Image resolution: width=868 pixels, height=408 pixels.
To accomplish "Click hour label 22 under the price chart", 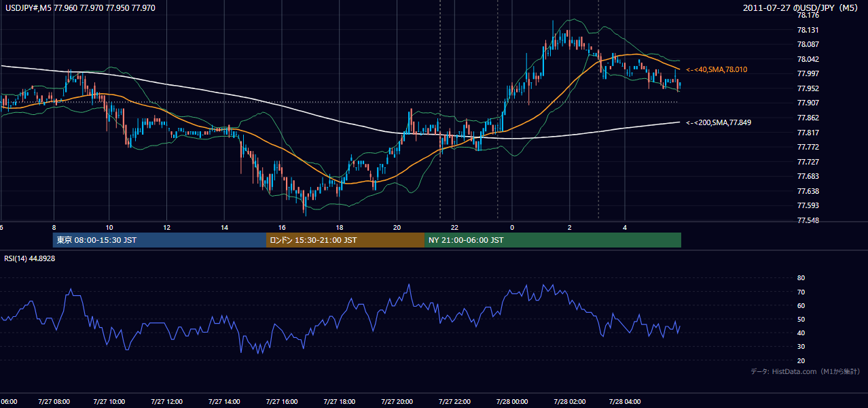I will click(454, 227).
